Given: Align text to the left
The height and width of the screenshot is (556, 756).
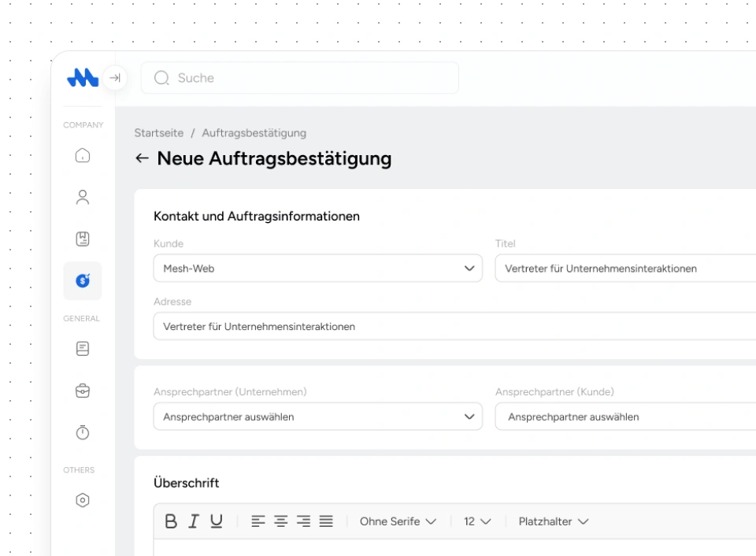Looking at the screenshot, I should 258,521.
